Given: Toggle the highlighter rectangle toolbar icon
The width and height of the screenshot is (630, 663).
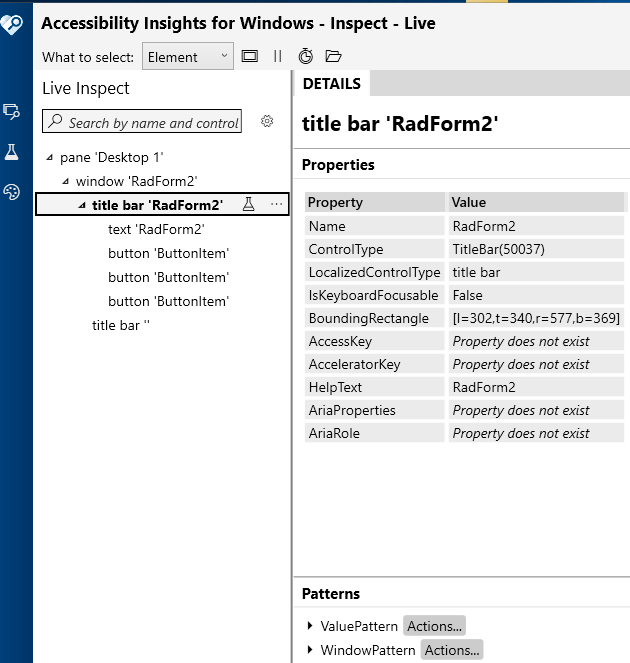Looking at the screenshot, I should 249,56.
